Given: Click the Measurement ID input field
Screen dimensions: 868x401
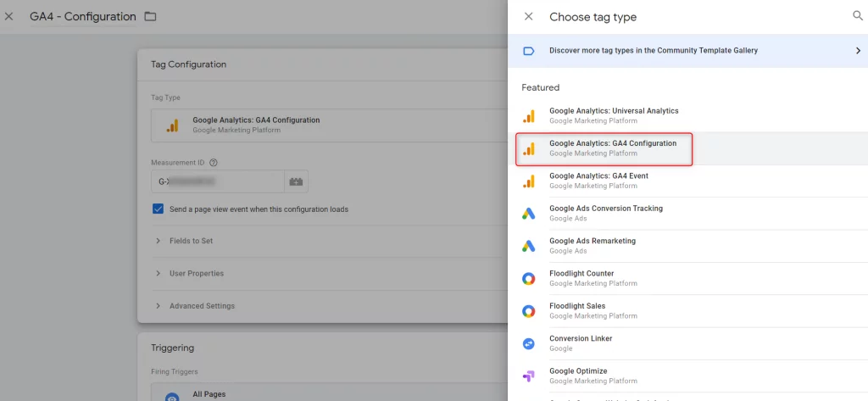Looking at the screenshot, I should (217, 181).
